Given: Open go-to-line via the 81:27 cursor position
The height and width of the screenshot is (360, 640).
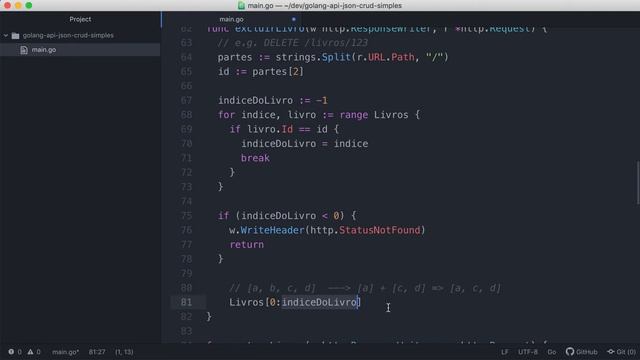Looking at the screenshot, I should (x=97, y=352).
